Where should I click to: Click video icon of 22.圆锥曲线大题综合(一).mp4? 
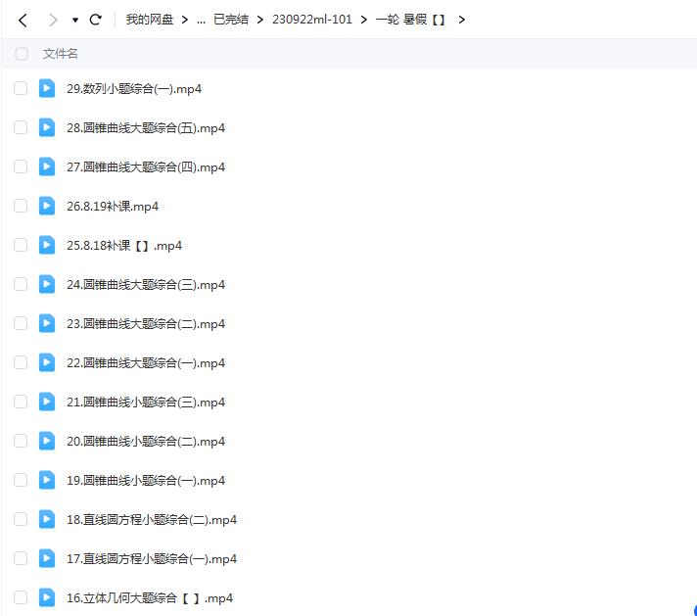47,362
